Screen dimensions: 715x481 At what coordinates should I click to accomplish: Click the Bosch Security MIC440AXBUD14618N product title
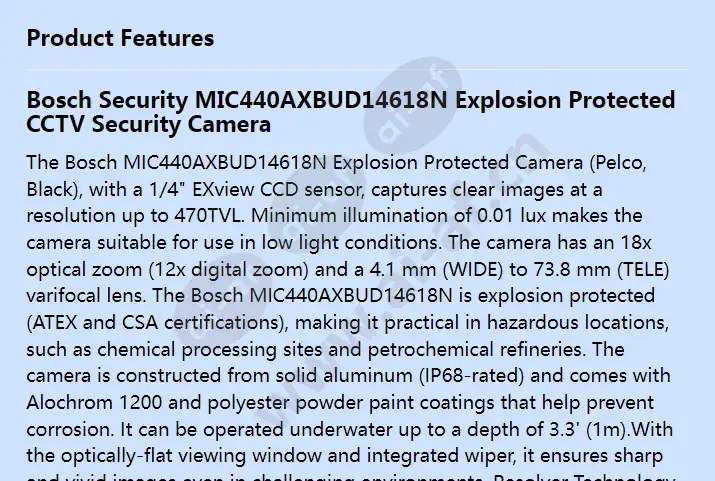click(351, 112)
